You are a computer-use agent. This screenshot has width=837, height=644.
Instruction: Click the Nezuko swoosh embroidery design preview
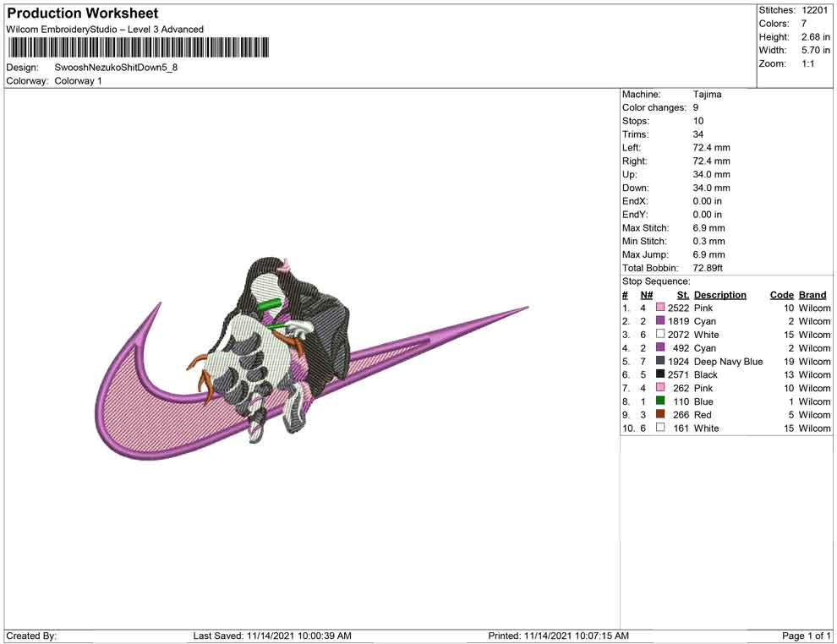(311, 359)
